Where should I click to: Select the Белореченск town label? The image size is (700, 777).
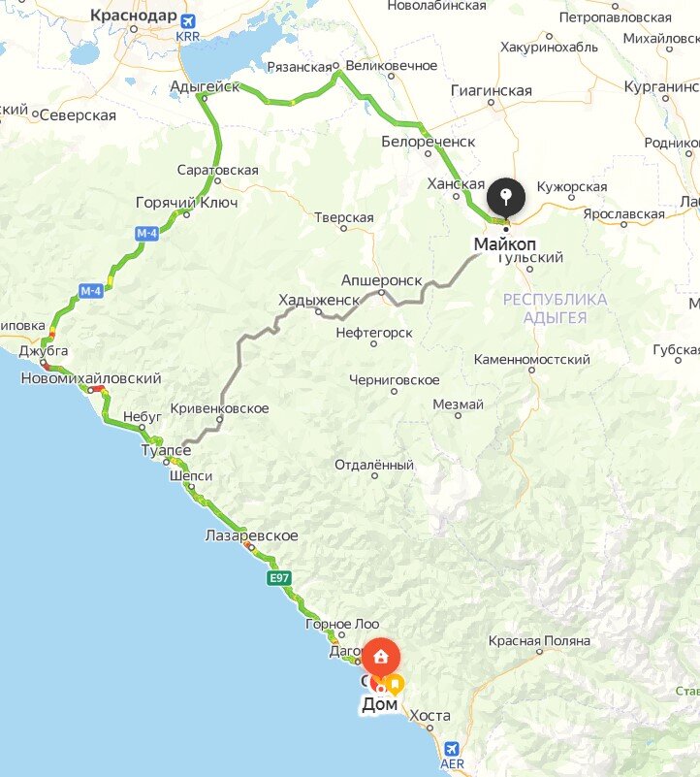point(428,142)
